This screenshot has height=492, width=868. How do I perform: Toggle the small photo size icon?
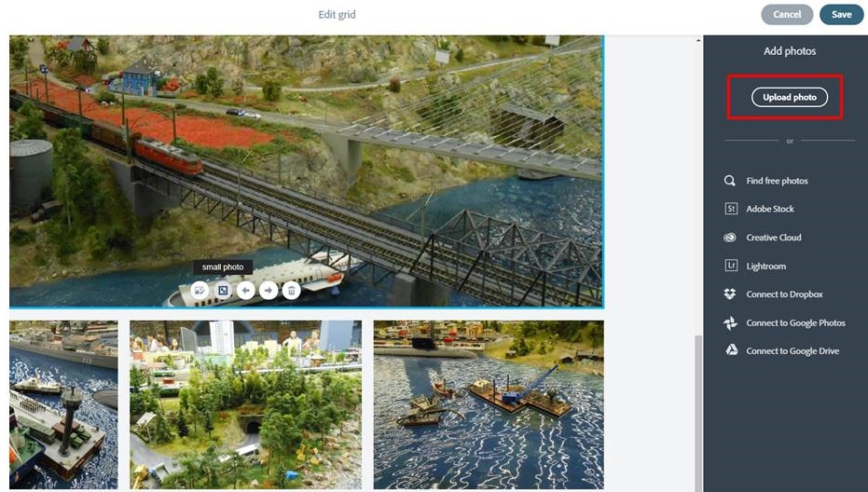pos(223,290)
